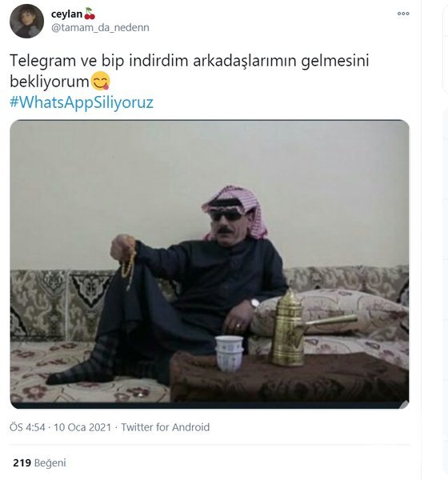This screenshot has width=448, height=480.
Task: Open the Twitter for Android source link
Action: coord(166,427)
